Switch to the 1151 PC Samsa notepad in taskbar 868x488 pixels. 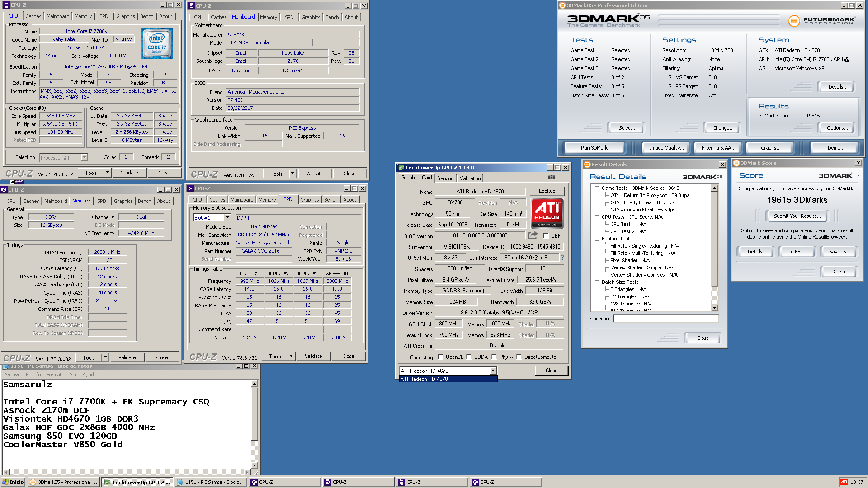211,482
